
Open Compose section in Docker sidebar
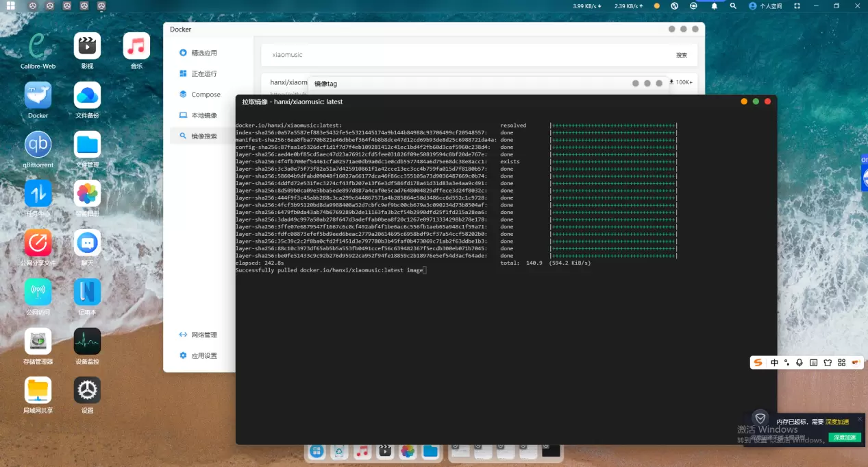pos(206,95)
